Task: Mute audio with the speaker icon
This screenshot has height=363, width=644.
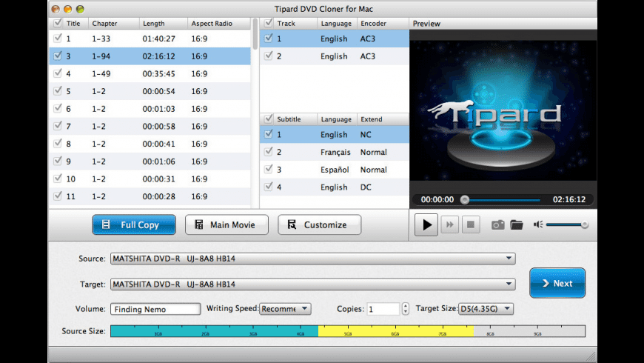Action: click(x=537, y=224)
